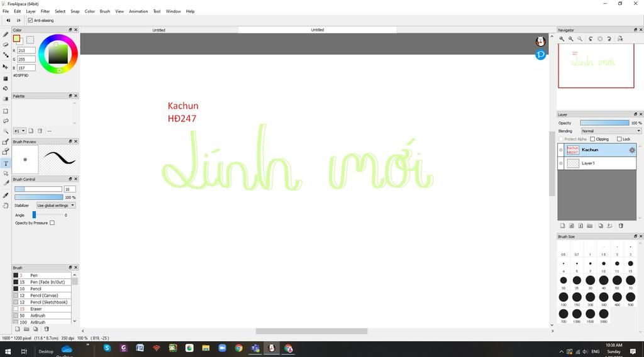Add new layer folder in Layer panel
The width and height of the screenshot is (644, 357).
click(x=590, y=226)
